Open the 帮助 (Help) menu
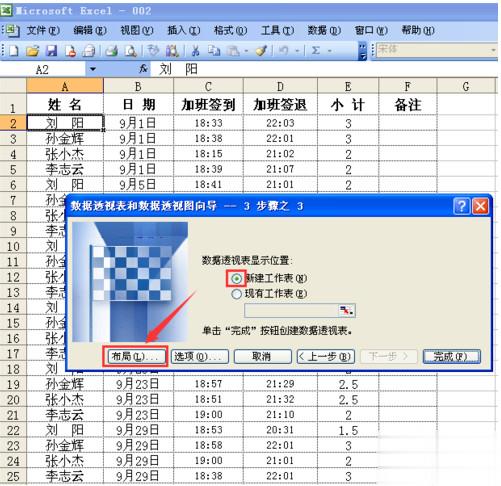 418,30
